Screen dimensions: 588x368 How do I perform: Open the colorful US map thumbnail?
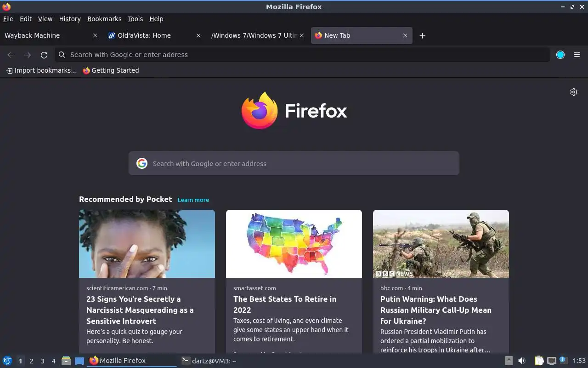(294, 244)
